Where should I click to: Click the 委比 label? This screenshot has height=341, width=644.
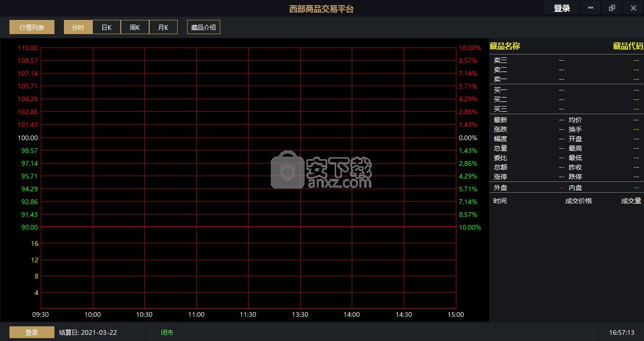(x=501, y=158)
